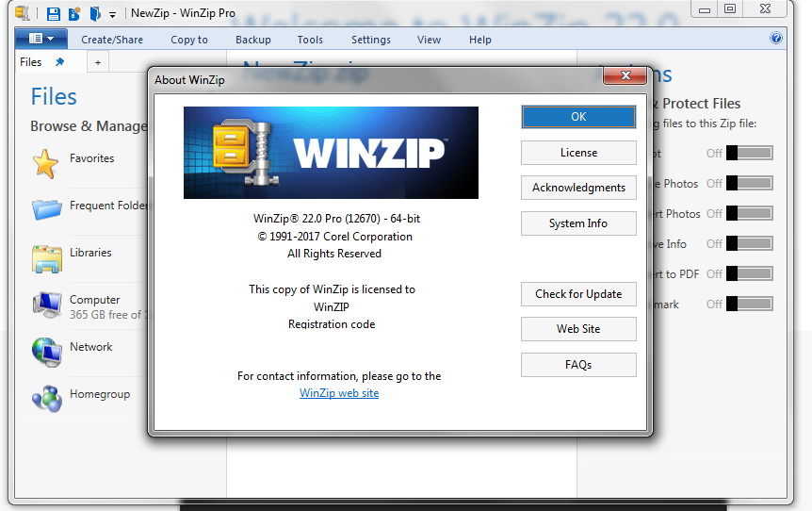
Task: Click the 365 GB free text under Computer
Action: (x=108, y=315)
